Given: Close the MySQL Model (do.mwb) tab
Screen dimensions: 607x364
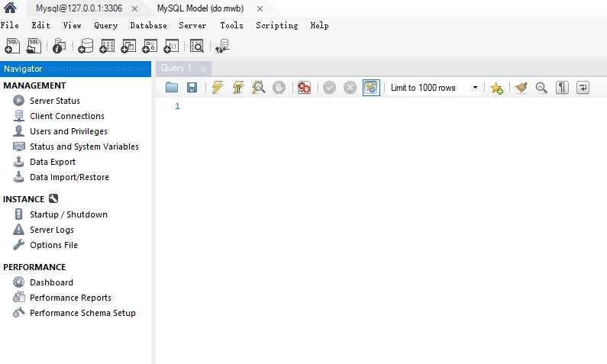Looking at the screenshot, I should [260, 8].
